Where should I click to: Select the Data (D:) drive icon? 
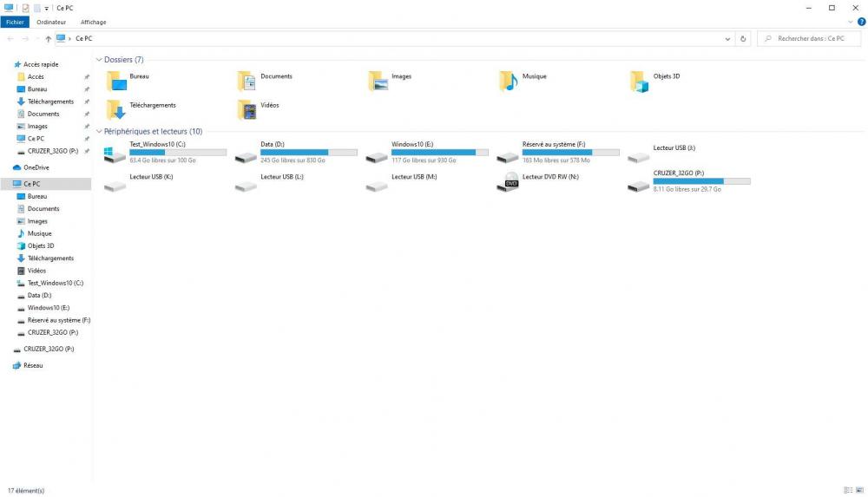246,158
